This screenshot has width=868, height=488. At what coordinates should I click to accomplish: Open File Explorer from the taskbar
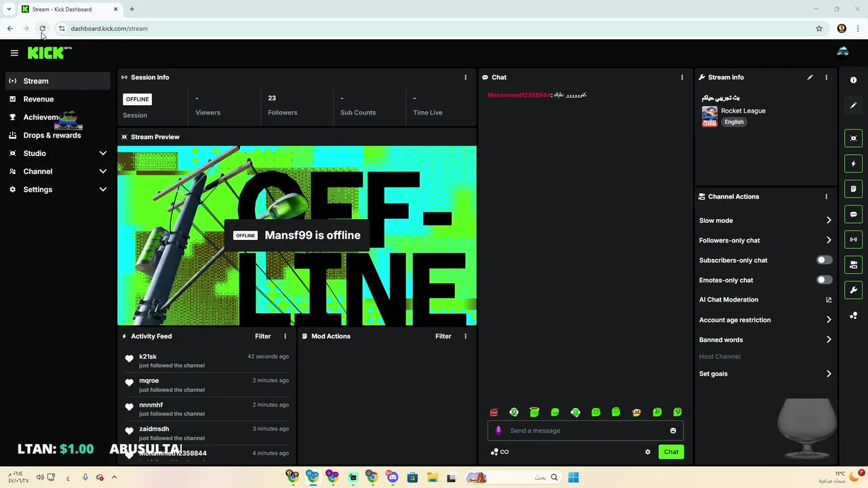[x=432, y=477]
